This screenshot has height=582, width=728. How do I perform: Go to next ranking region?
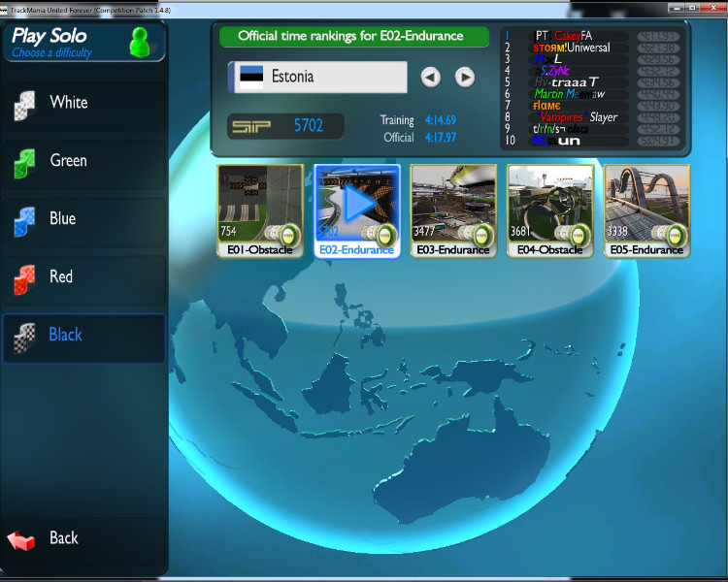[x=465, y=77]
